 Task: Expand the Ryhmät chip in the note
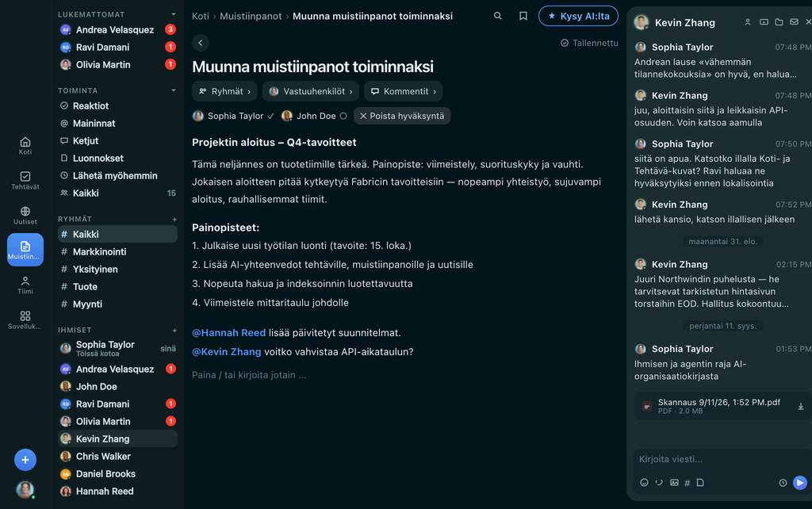224,91
